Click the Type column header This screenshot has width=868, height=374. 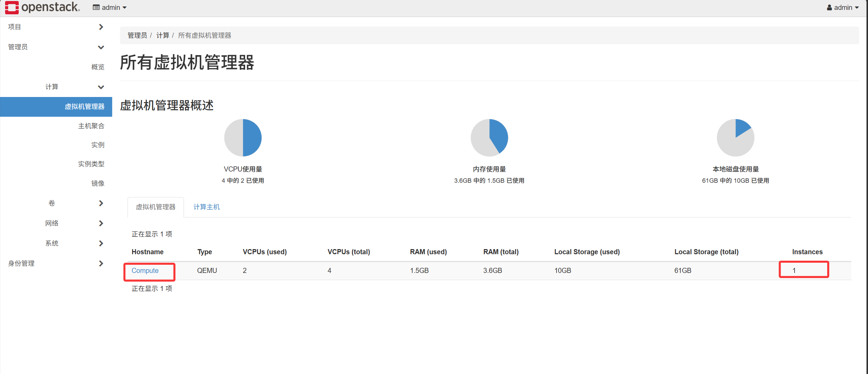205,252
